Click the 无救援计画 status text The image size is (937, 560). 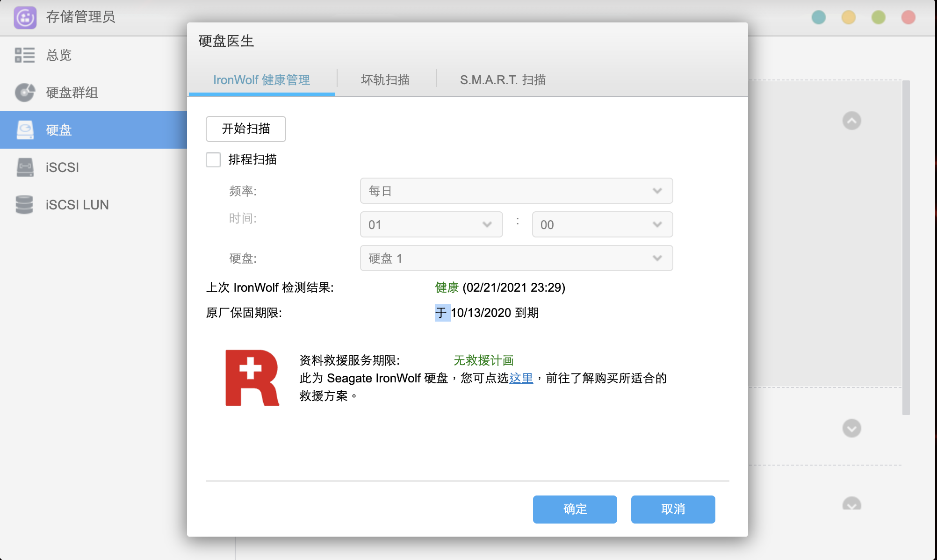pos(483,360)
